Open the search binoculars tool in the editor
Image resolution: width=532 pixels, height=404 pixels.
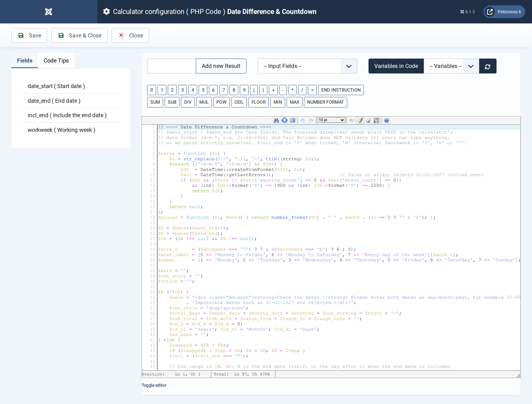click(276, 120)
